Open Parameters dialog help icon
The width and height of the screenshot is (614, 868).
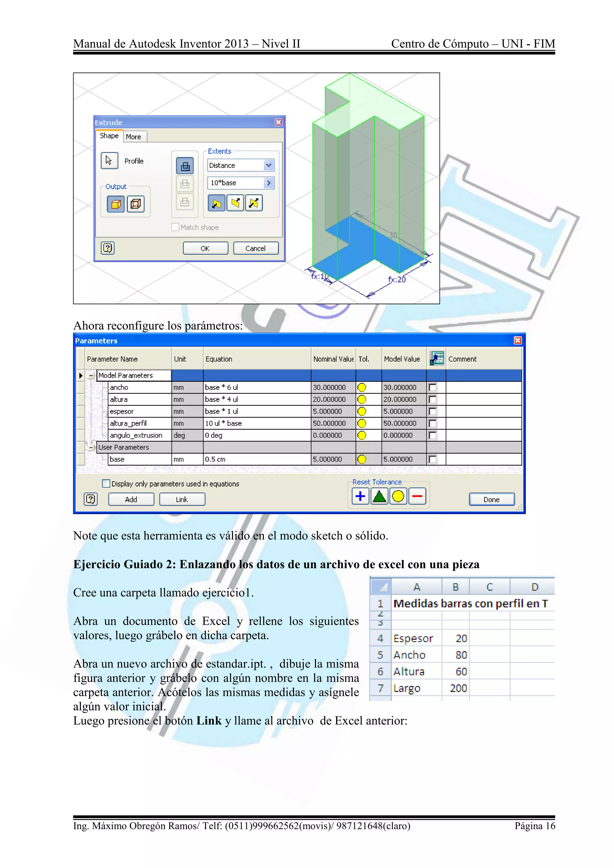[x=91, y=499]
